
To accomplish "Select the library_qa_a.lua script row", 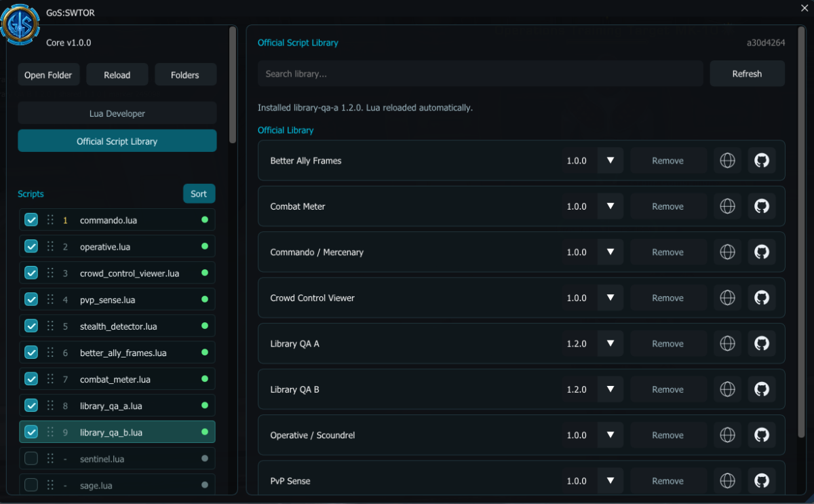I will (x=117, y=406).
